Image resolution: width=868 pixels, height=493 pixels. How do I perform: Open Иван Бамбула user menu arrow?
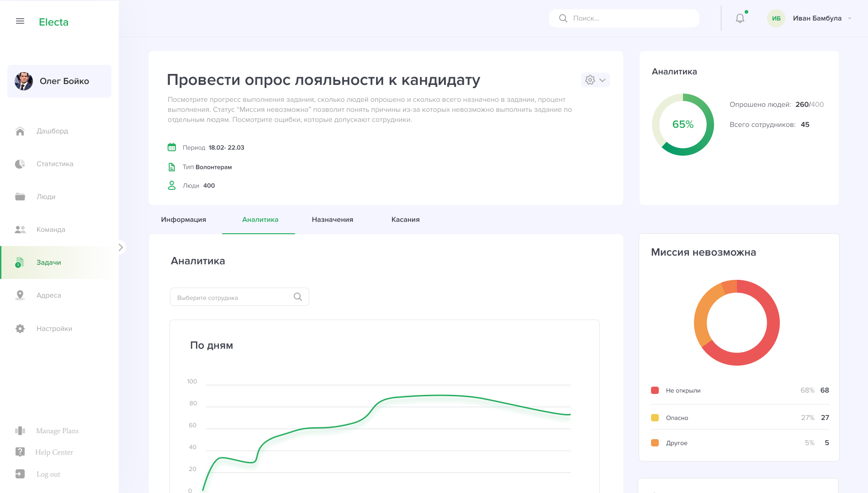pyautogui.click(x=849, y=18)
